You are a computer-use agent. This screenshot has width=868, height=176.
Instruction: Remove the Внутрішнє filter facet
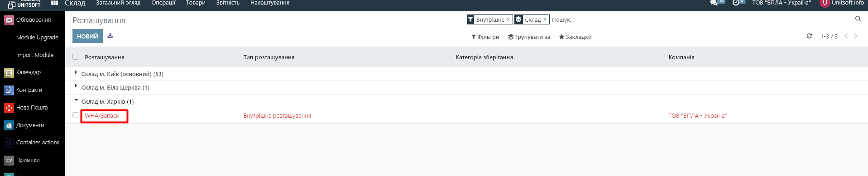[x=508, y=19]
